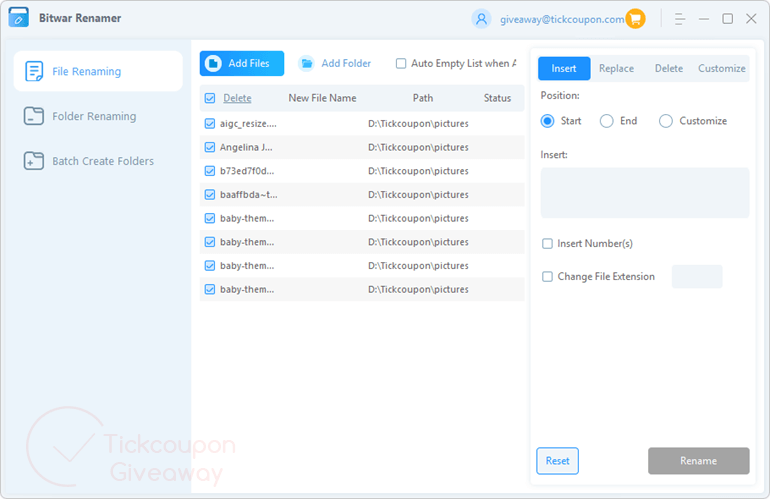Click the path of the aigc_resize row
This screenshot has width=770, height=499.
[x=418, y=124]
